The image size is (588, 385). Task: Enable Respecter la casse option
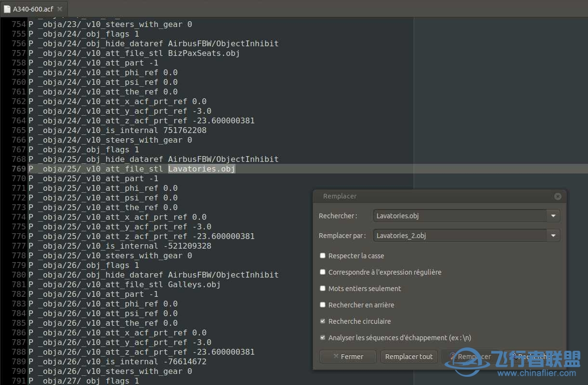pyautogui.click(x=323, y=256)
